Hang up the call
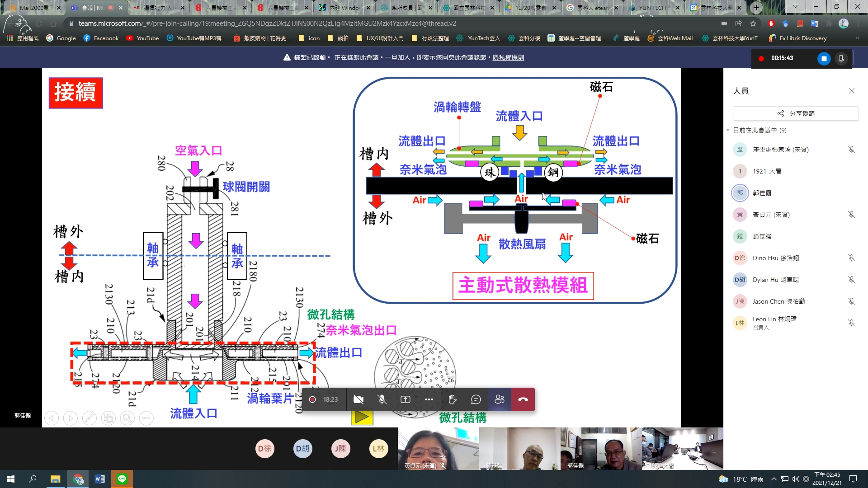Screen dimensions: 868x488 tap(523, 399)
